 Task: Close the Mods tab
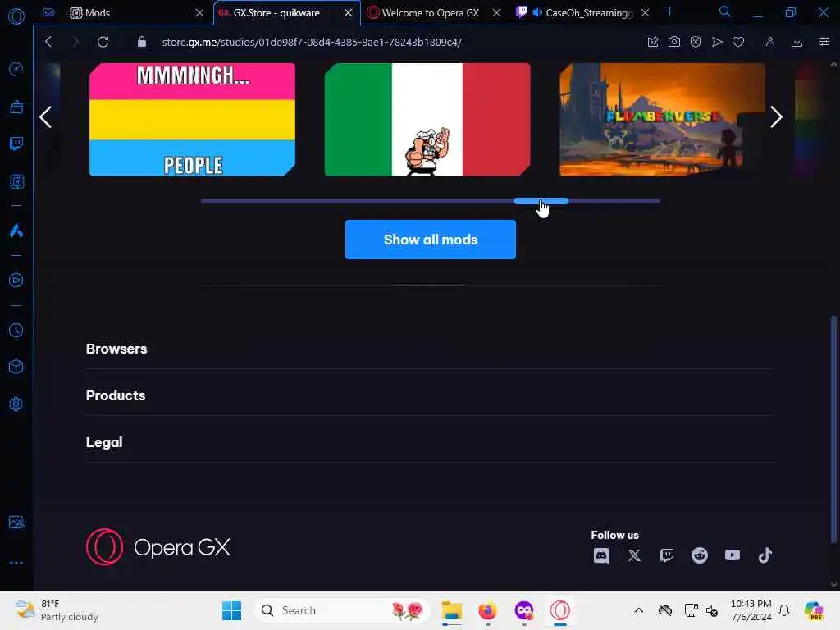pos(199,13)
